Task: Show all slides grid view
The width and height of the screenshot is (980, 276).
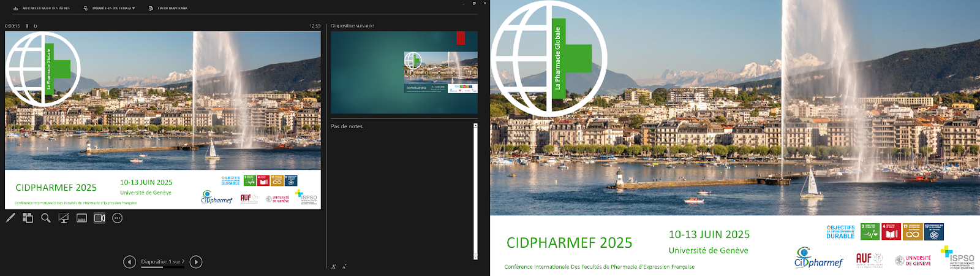Action: [x=28, y=218]
